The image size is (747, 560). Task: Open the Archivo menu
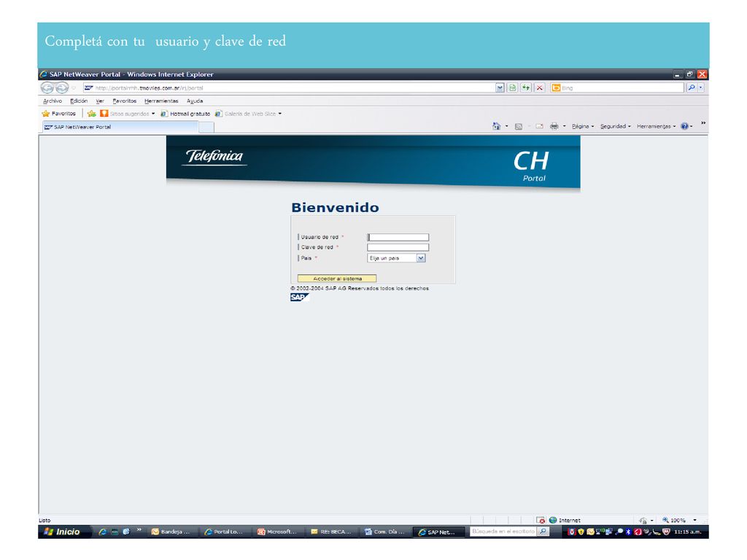tap(53, 101)
